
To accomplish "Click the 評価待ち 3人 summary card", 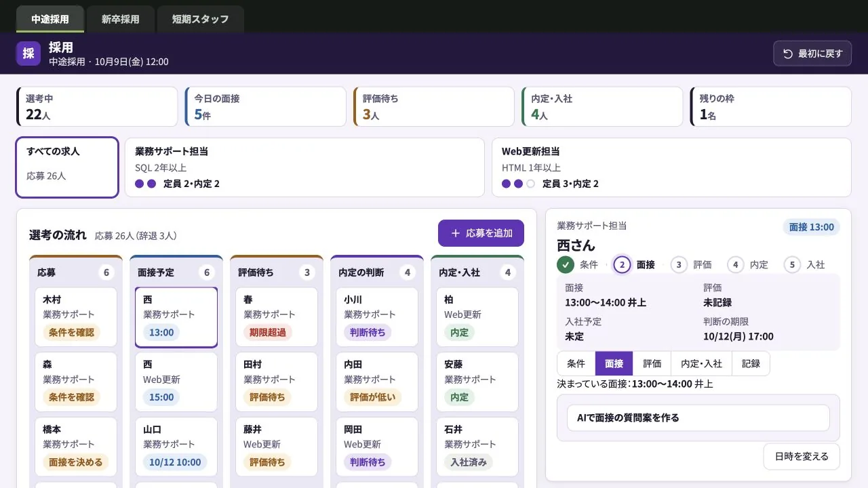I will (434, 106).
